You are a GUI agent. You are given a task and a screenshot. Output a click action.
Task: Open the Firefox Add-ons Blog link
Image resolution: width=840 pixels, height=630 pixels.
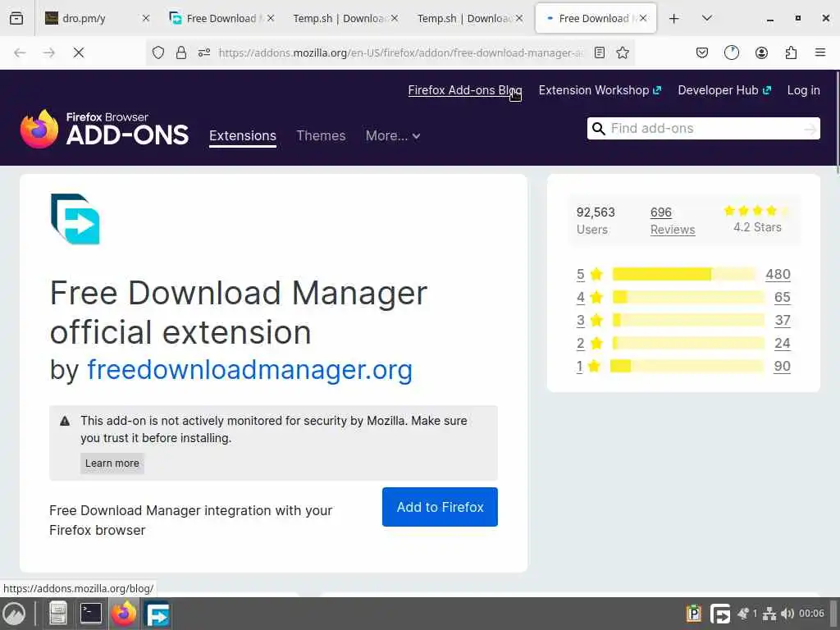coord(465,90)
